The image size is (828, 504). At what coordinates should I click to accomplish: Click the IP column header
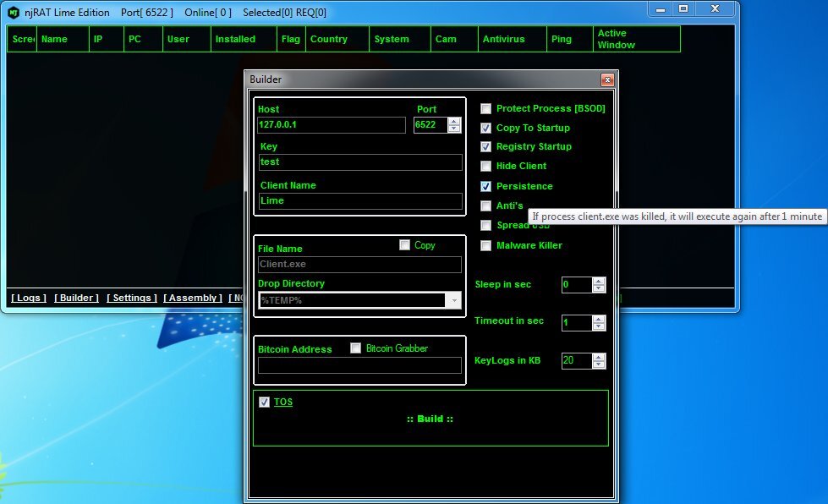click(106, 39)
